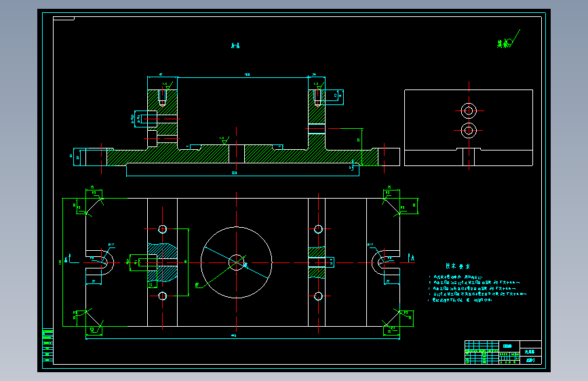The width and height of the screenshot is (588, 381).
Task: Select the small corner box in the frame's top-left
Action: point(64,18)
